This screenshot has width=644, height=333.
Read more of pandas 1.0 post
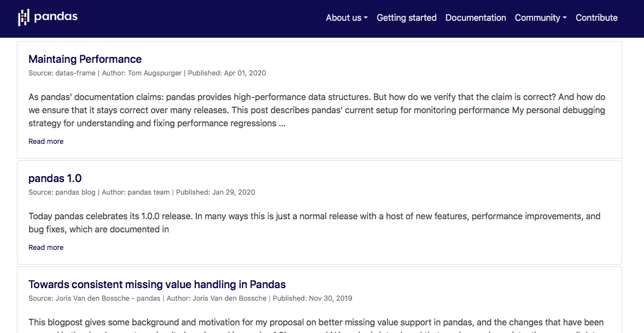point(46,247)
